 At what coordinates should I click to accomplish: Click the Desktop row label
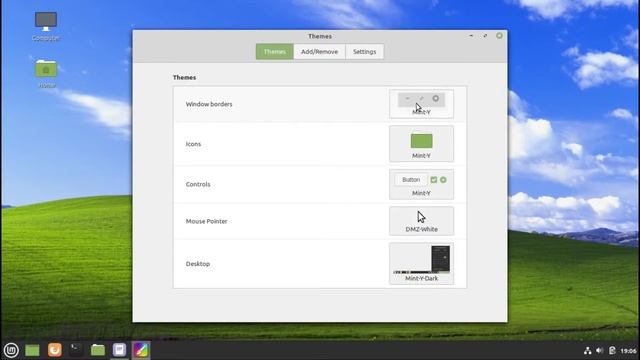pyautogui.click(x=198, y=264)
